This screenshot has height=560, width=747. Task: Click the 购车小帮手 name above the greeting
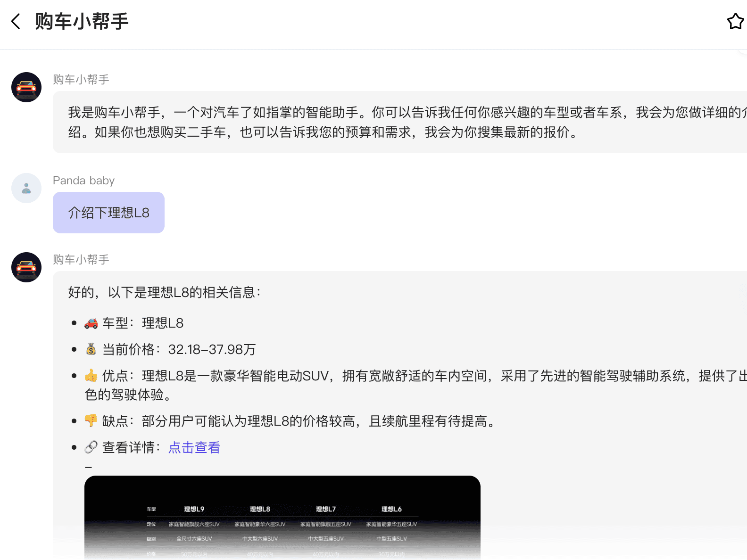click(81, 80)
